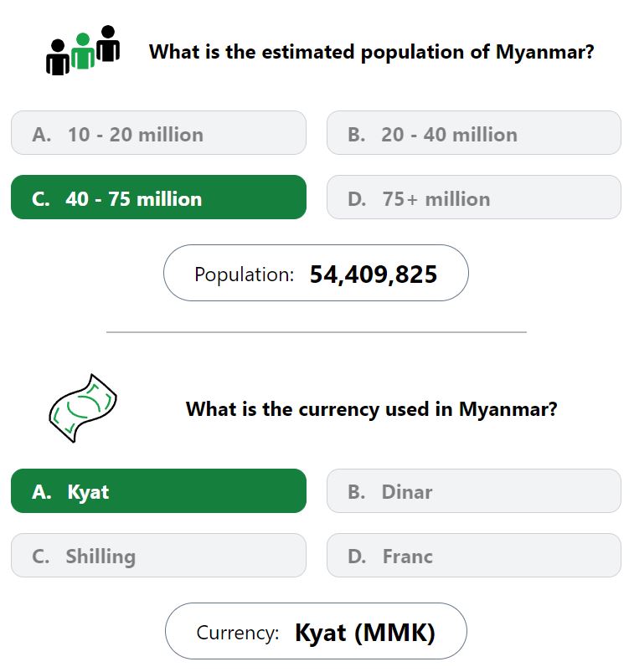The image size is (634, 672).
Task: Click the Currency Kyat (MMK) result box
Action: (316, 631)
